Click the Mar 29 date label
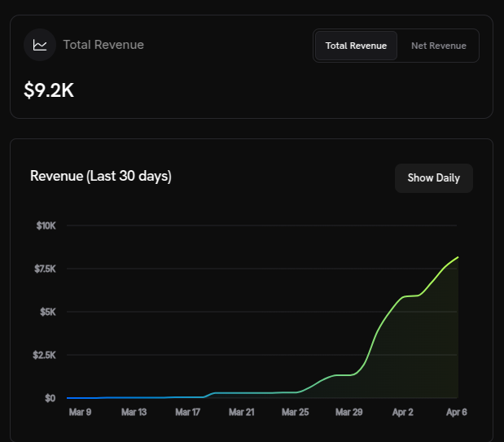Screen dimensions: 504x442 point(348,412)
